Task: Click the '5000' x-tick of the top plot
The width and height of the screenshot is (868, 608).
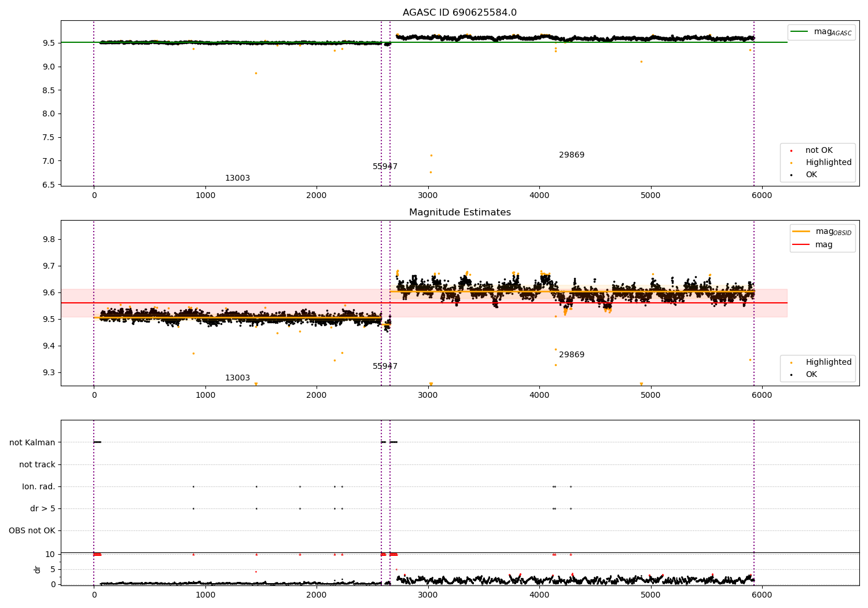Action: [650, 195]
